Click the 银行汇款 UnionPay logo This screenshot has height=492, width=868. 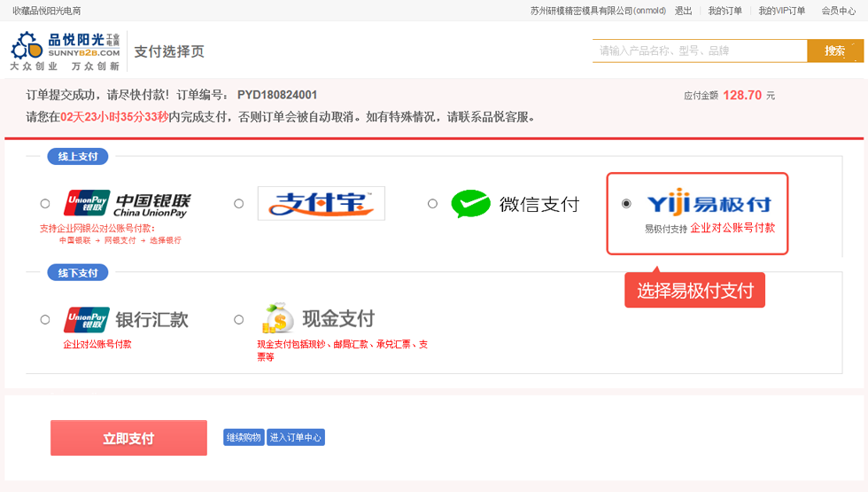point(87,320)
